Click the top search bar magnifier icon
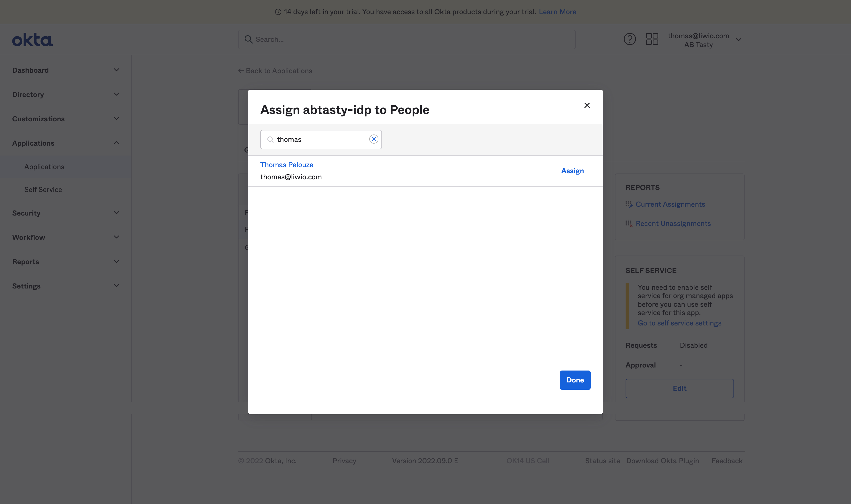This screenshot has height=504, width=851. (x=248, y=40)
